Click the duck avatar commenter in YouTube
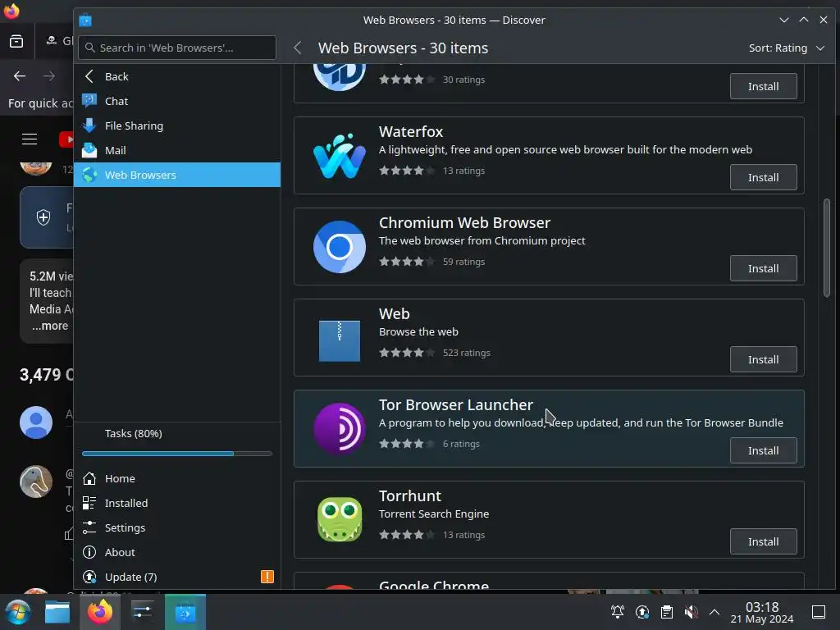This screenshot has height=630, width=840. pos(36,482)
